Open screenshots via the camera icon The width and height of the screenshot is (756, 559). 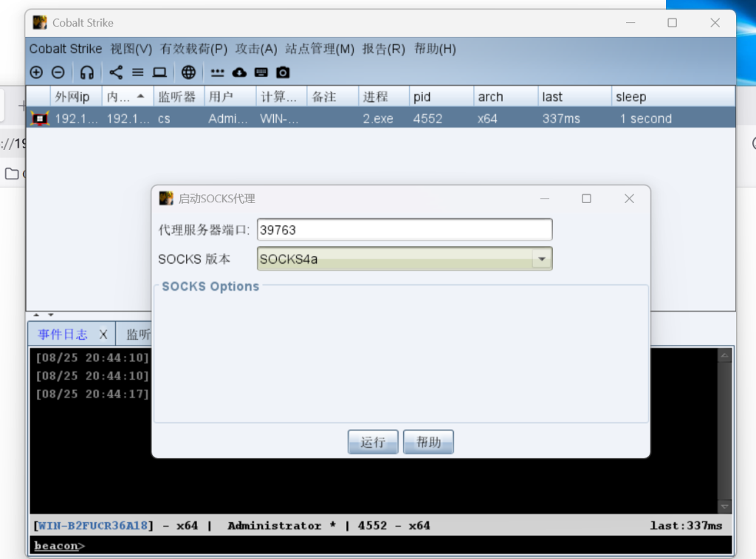coord(283,72)
